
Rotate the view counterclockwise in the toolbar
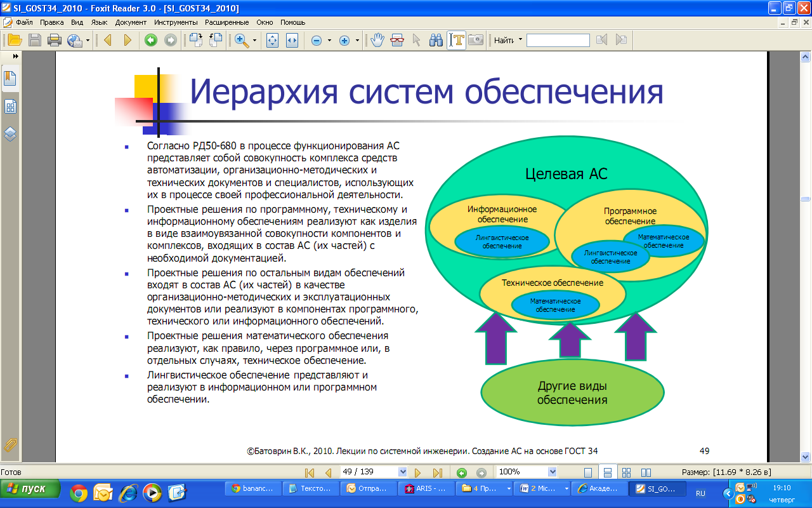point(216,40)
